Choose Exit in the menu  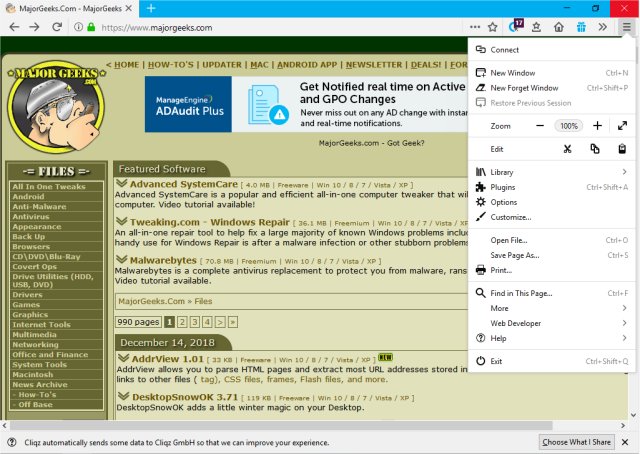pyautogui.click(x=551, y=361)
